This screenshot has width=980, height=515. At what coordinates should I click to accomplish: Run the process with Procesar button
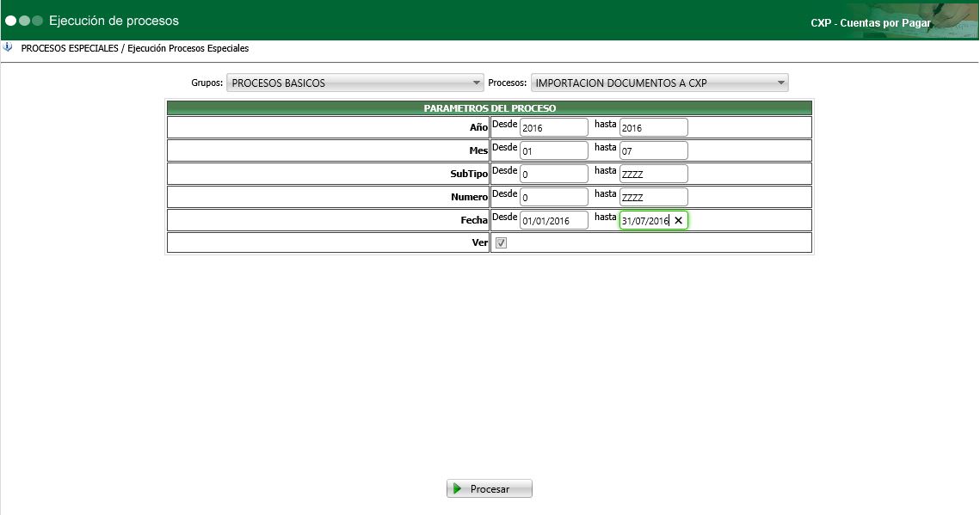(x=490, y=489)
